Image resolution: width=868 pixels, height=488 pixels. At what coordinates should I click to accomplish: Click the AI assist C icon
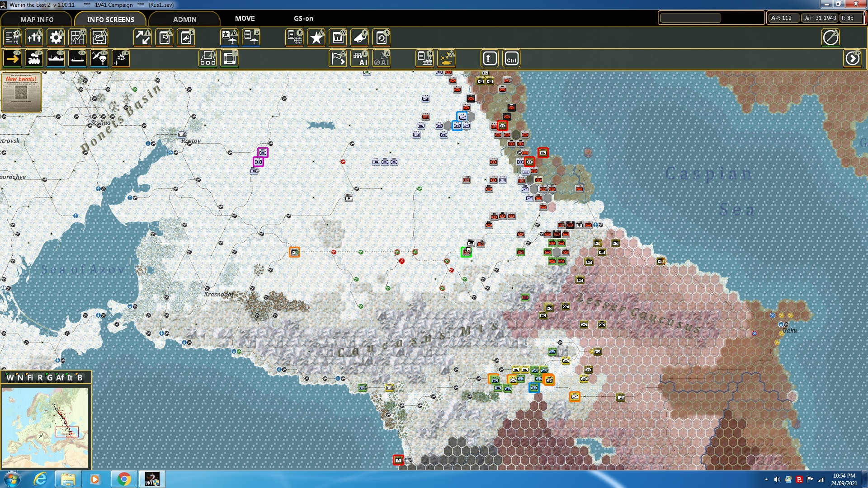360,59
